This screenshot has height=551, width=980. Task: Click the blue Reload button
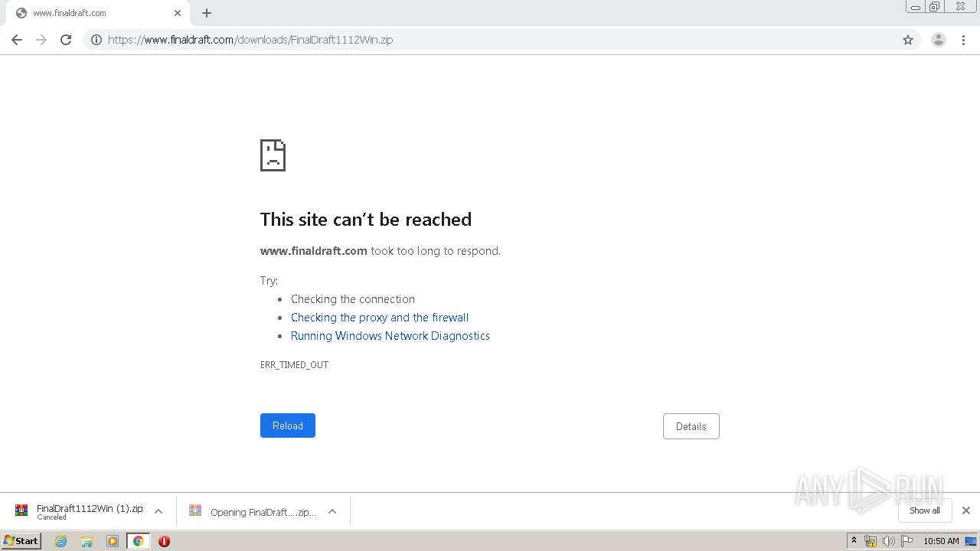(x=288, y=425)
